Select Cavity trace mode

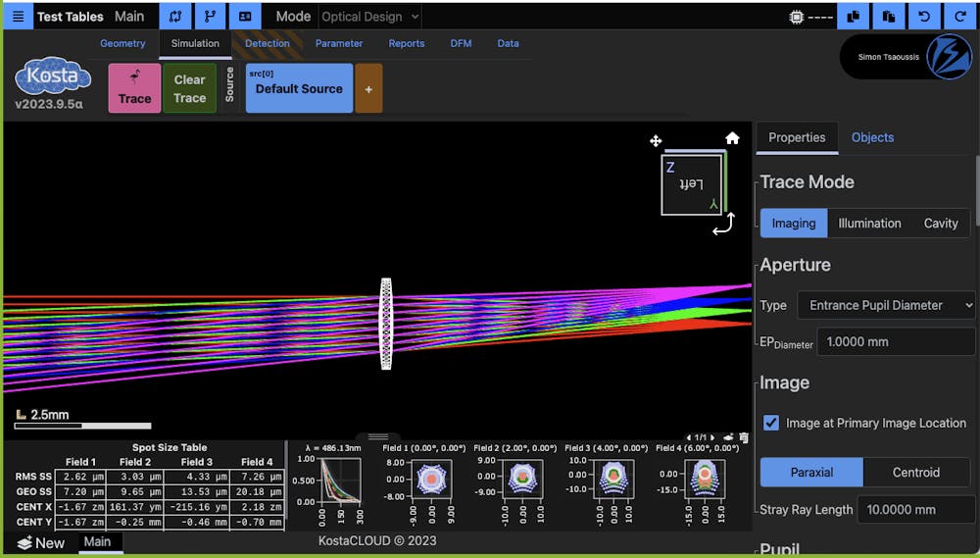point(940,223)
